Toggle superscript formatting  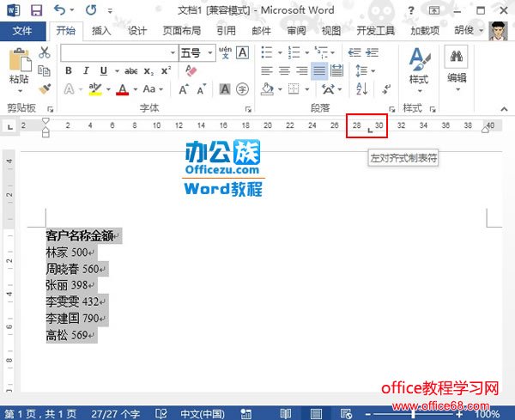[x=166, y=70]
